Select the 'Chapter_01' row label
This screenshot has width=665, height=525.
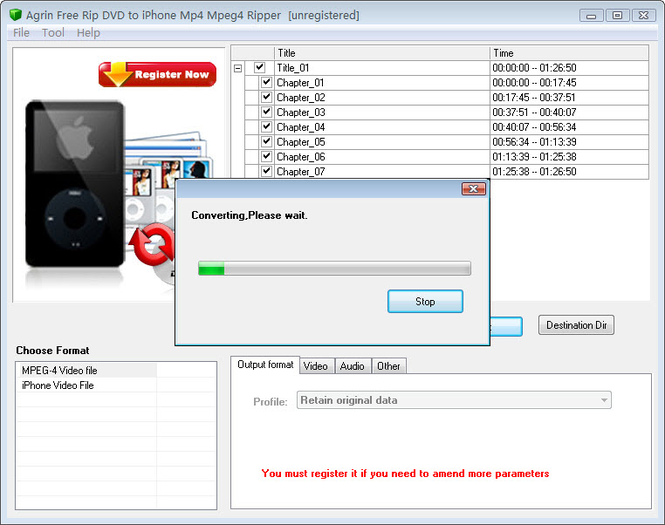[300, 83]
